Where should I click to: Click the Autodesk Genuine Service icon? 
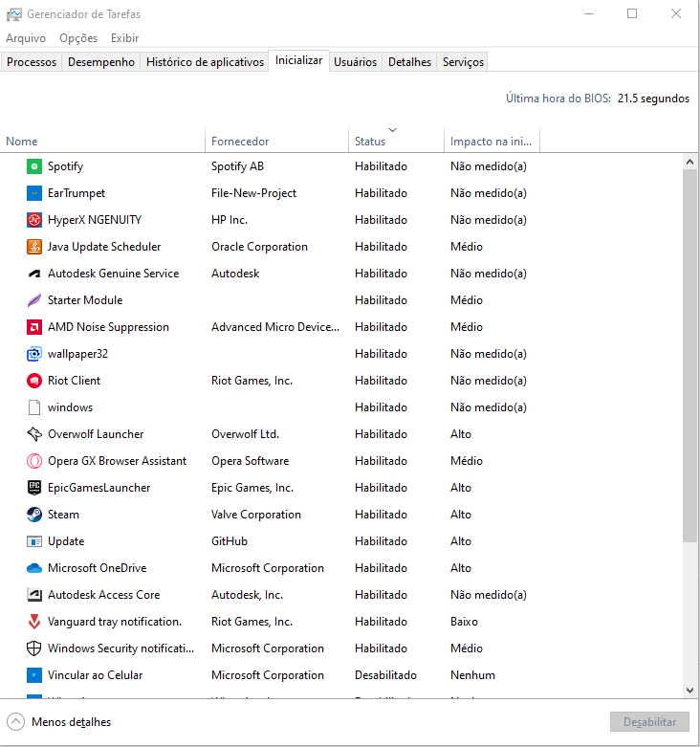[34, 274]
